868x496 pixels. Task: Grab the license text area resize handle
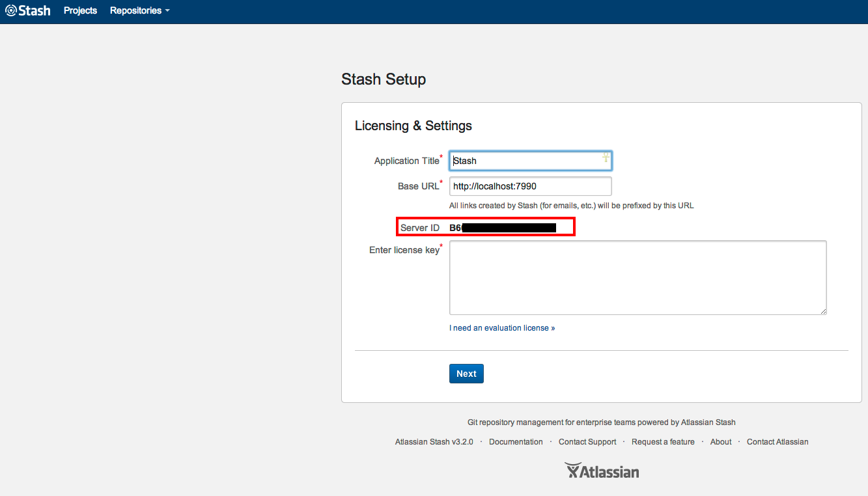pyautogui.click(x=823, y=311)
